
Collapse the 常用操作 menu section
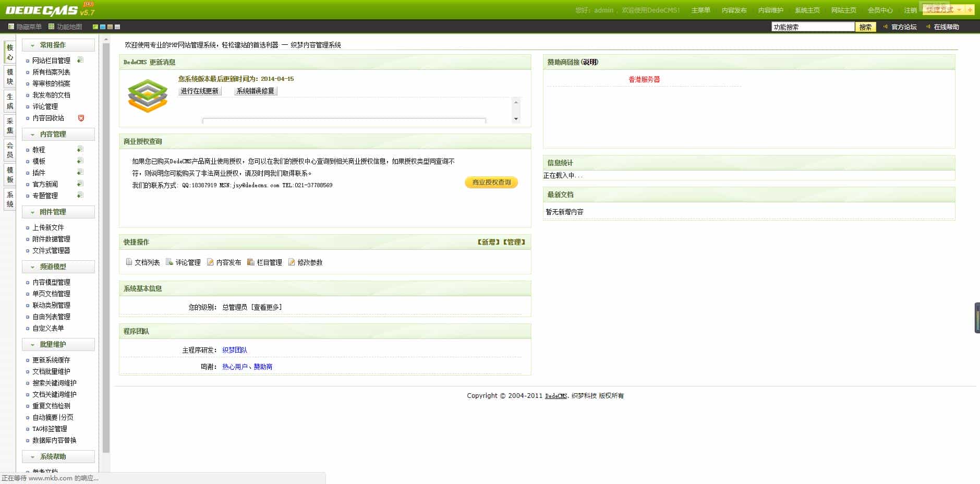point(58,45)
